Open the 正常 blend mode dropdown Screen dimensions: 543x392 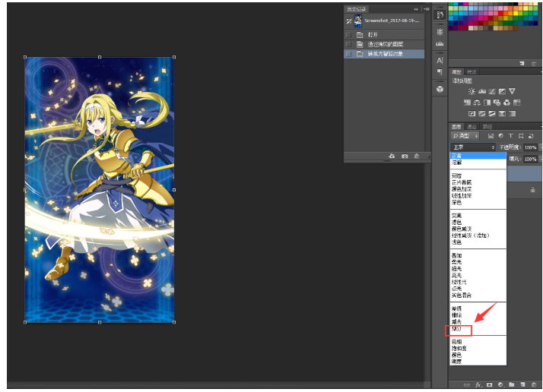pyautogui.click(x=472, y=147)
